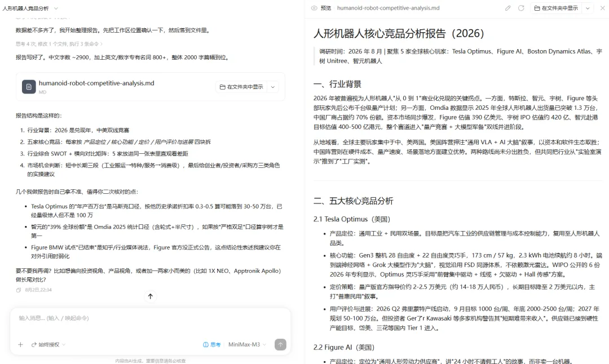Click the MD document icon on the file card
Viewport: 609px width, 364px height.
point(29,87)
